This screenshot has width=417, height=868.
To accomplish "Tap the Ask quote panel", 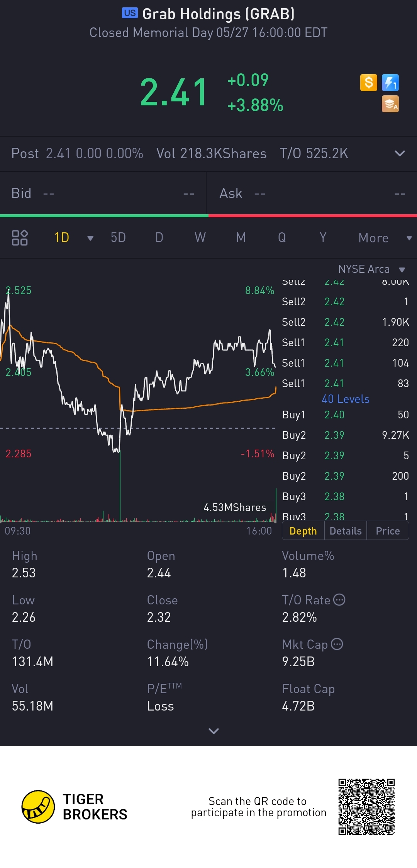I will click(x=312, y=193).
